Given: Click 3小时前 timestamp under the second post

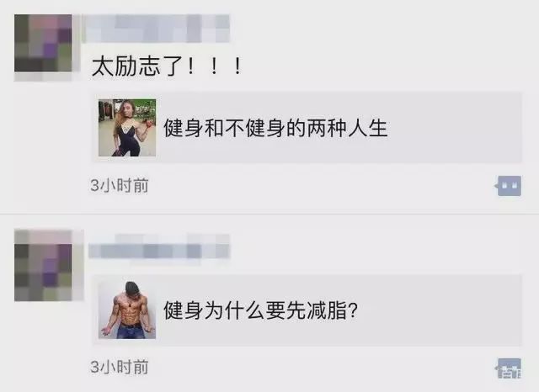Looking at the screenshot, I should pyautogui.click(x=120, y=368).
